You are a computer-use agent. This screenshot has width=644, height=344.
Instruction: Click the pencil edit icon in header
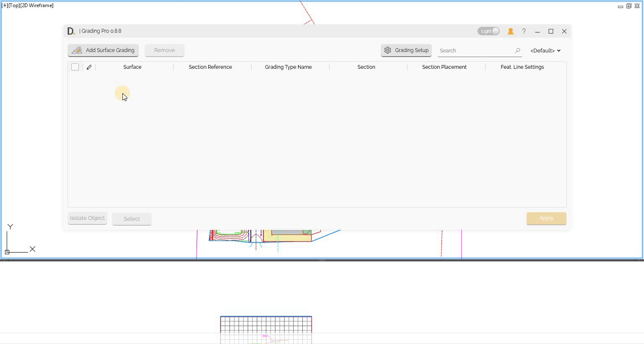click(89, 67)
